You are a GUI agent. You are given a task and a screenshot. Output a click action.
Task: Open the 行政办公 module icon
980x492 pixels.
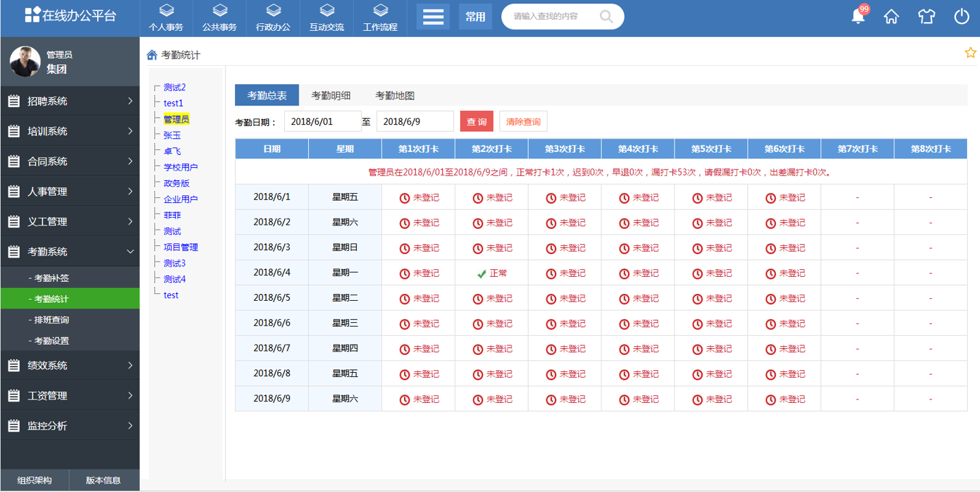pos(273,17)
